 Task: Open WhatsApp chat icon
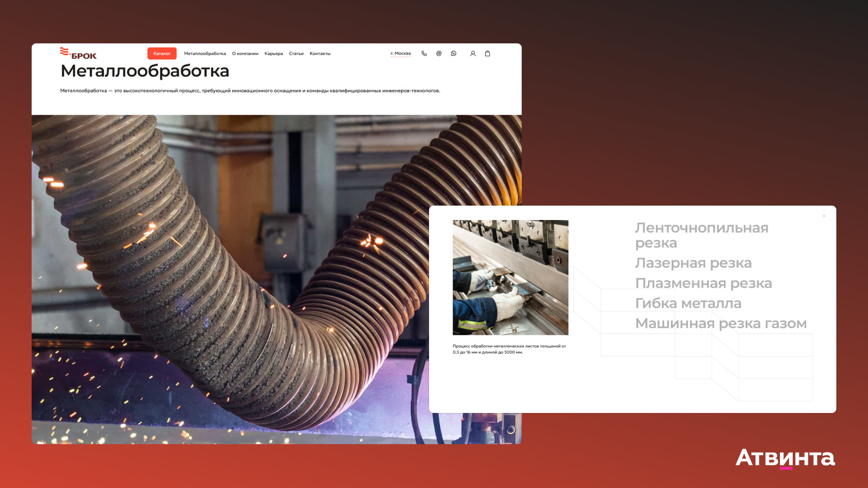[x=453, y=53]
